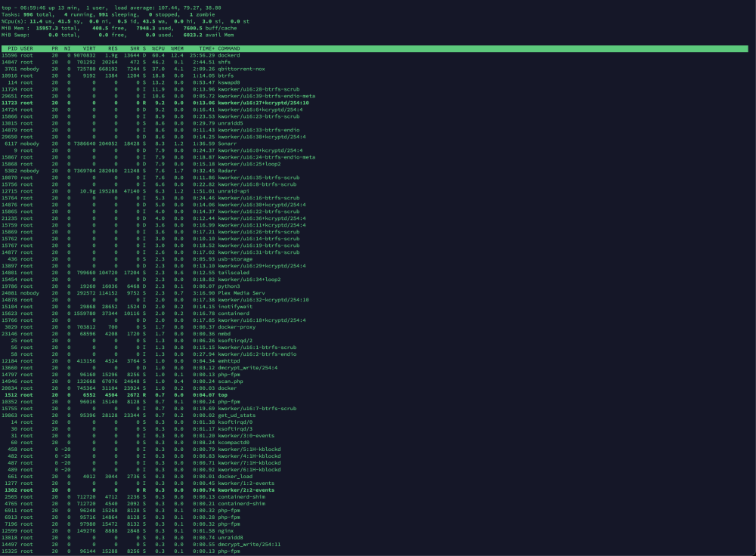Click the 25:56.29 time for dockerd
756x556 pixels.
point(203,55)
